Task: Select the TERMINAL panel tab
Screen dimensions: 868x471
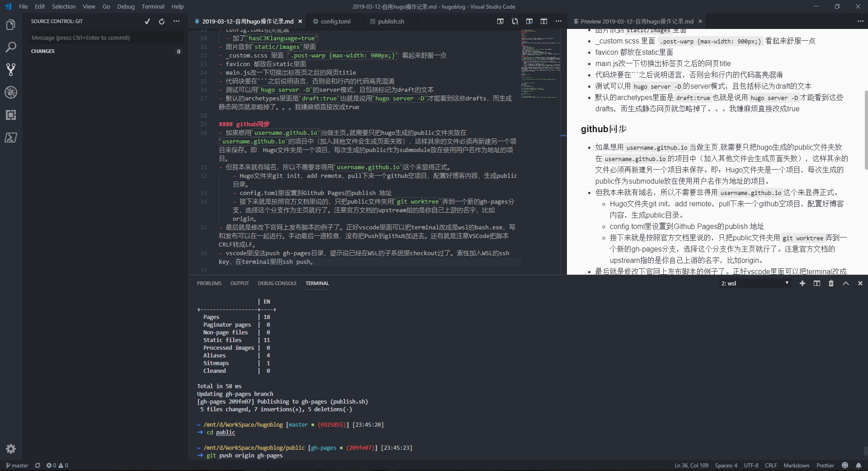Action: tap(317, 283)
